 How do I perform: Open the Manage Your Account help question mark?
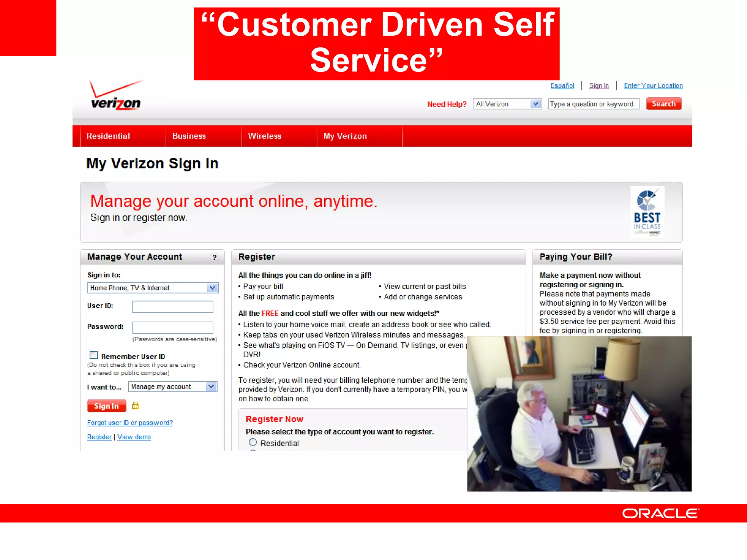[x=214, y=257]
